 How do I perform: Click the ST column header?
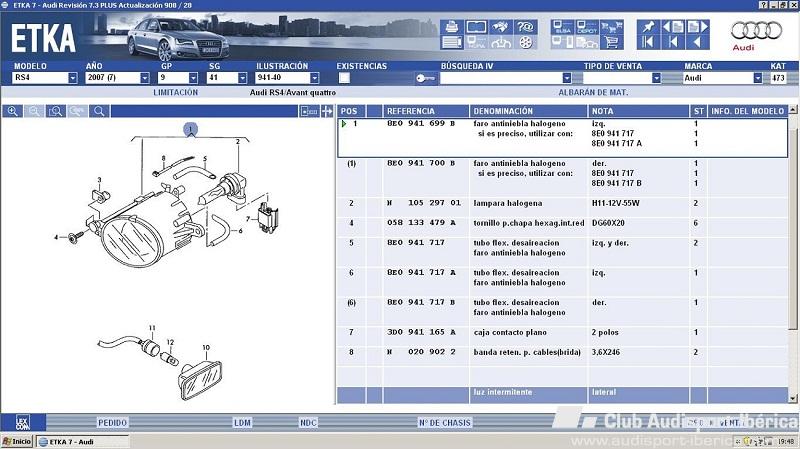(x=698, y=111)
